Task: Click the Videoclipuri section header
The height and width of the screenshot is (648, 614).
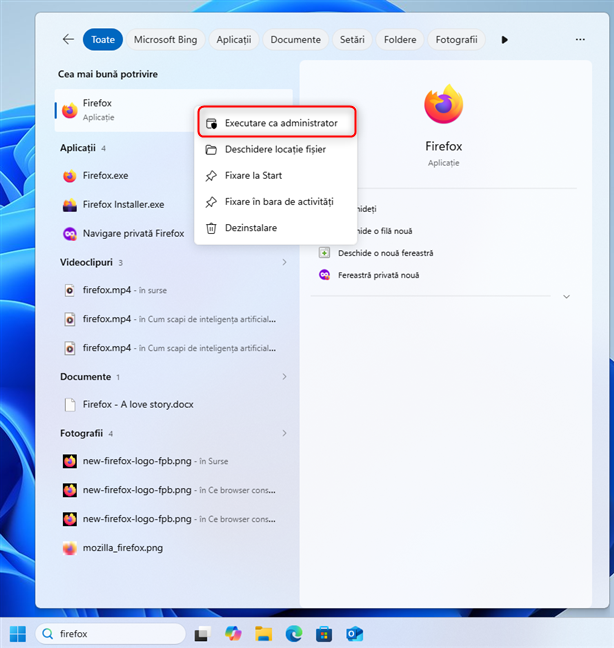Action: click(86, 262)
